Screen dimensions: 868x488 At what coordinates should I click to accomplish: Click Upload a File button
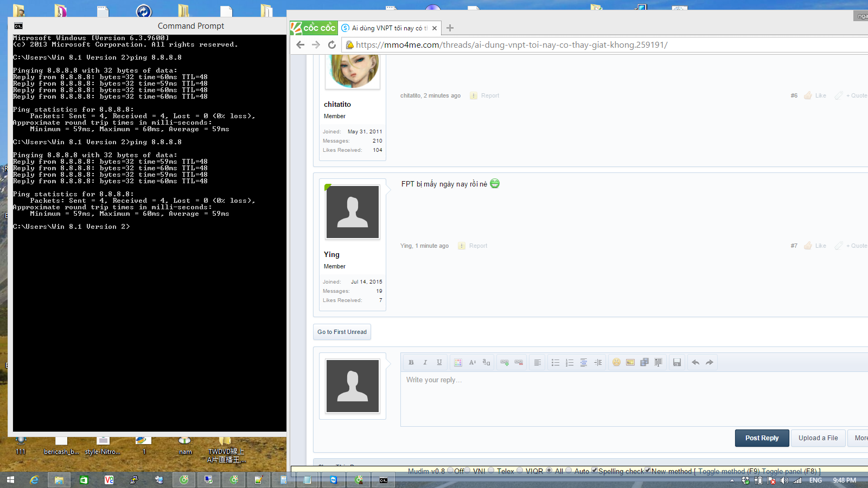(818, 438)
